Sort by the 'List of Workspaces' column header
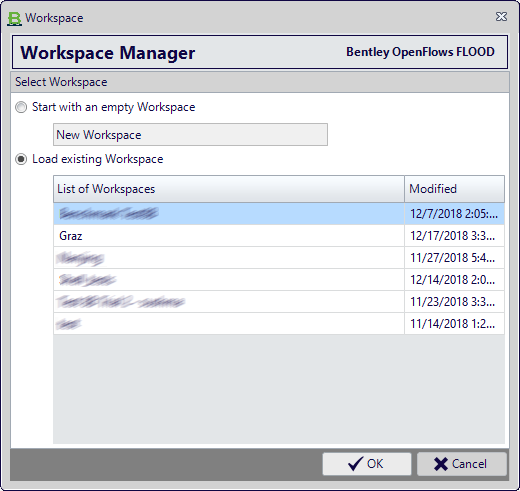This screenshot has width=520, height=491. [229, 189]
